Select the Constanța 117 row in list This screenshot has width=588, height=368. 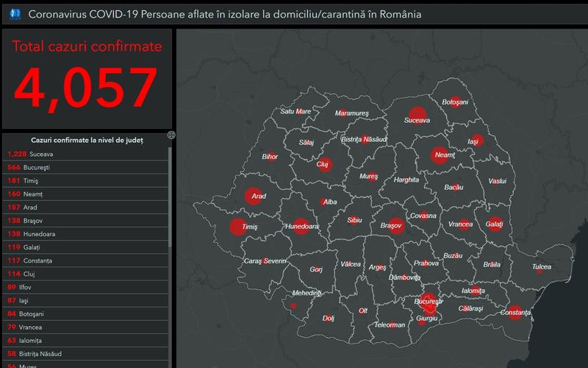pos(85,261)
